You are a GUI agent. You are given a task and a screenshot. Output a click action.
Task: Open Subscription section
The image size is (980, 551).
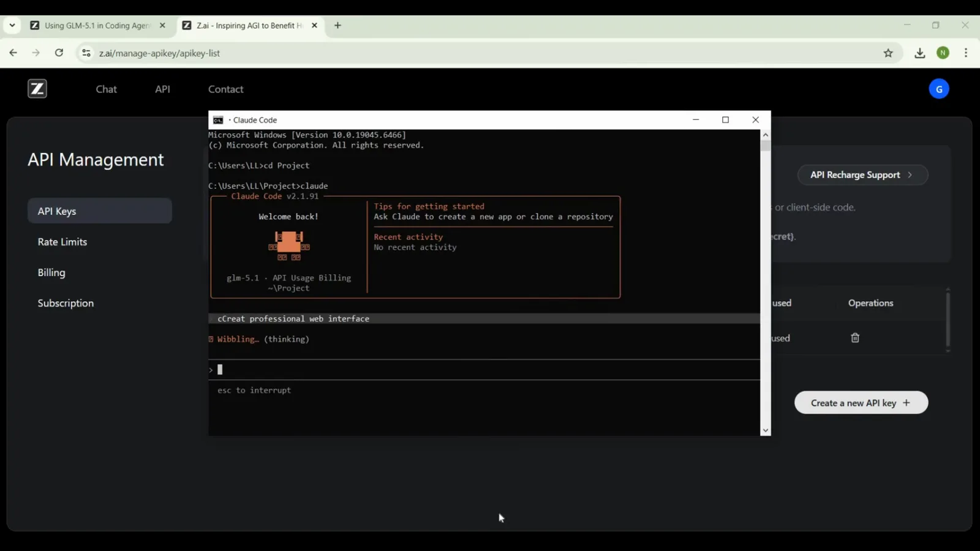(66, 303)
